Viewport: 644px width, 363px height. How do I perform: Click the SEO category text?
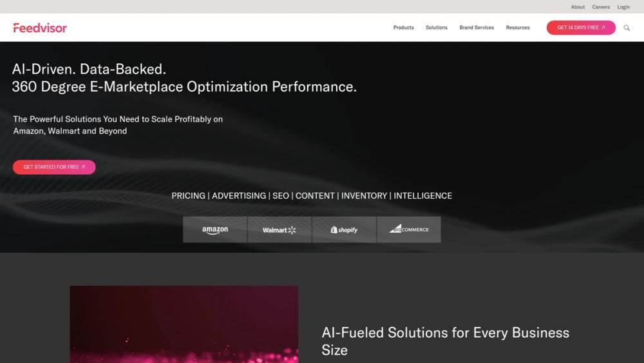tap(281, 195)
